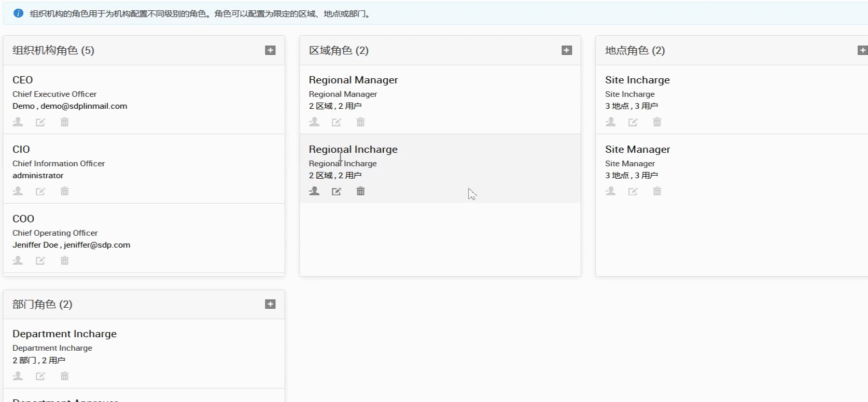868x402 pixels.
Task: Click the CIO role title
Action: (21, 149)
